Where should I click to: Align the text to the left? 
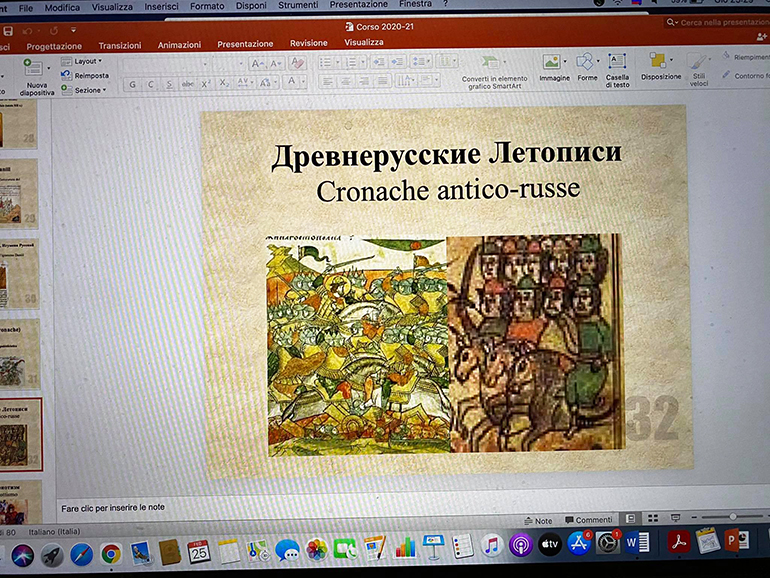click(x=327, y=81)
